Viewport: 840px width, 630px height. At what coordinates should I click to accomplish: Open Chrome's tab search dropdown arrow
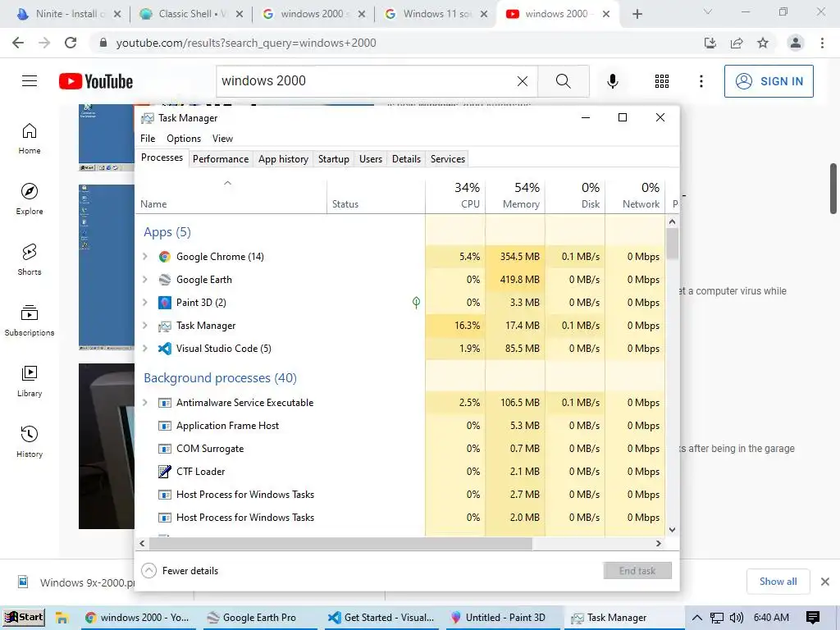[x=708, y=11]
